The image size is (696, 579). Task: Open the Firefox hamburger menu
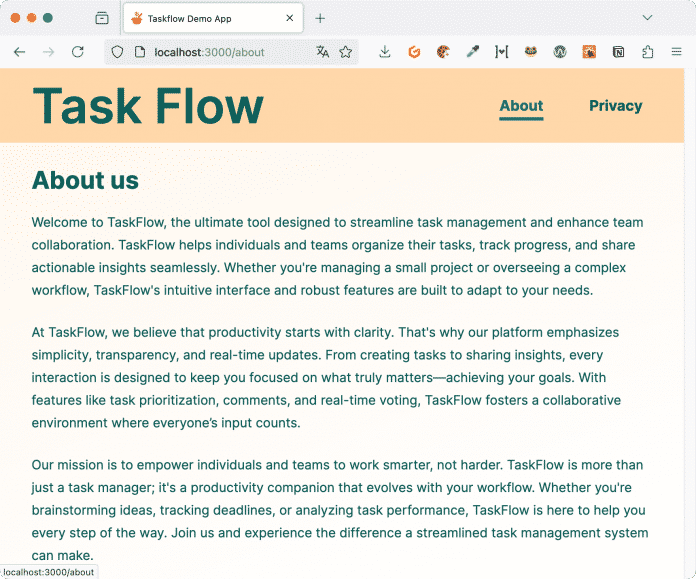point(676,52)
